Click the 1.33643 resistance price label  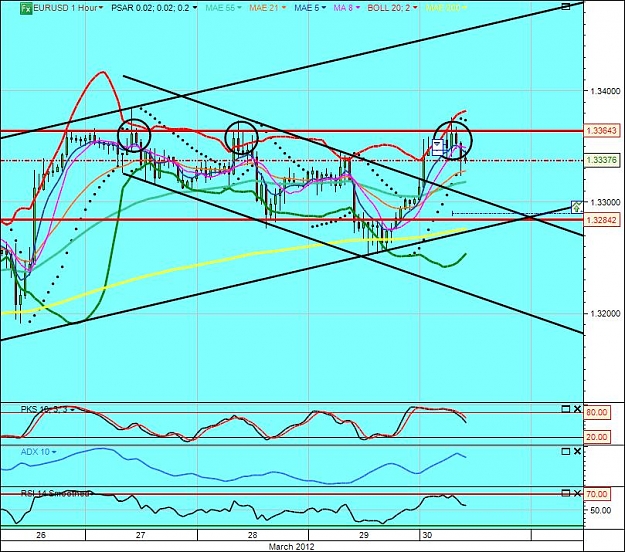pos(602,131)
